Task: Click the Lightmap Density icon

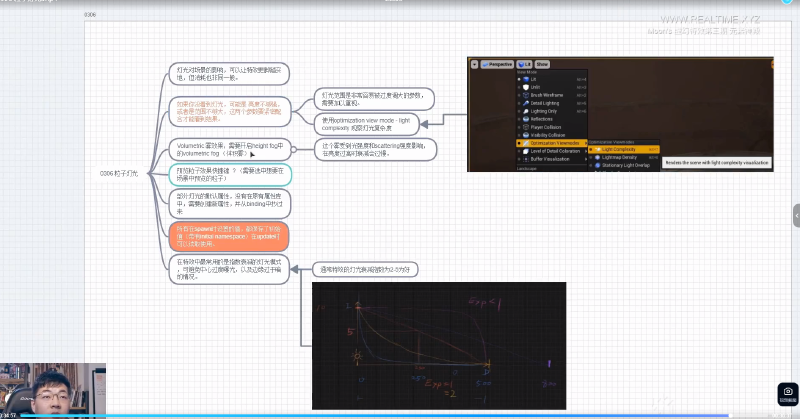Action: coord(597,158)
